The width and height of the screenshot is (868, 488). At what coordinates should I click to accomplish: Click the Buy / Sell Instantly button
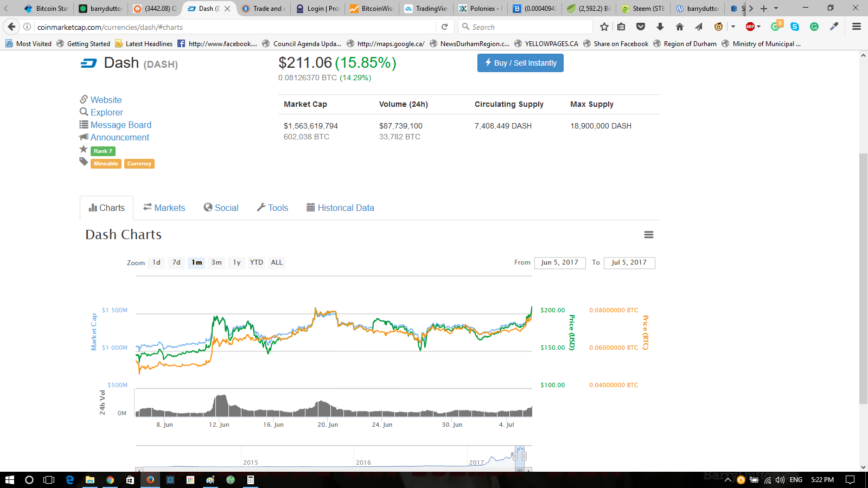[520, 63]
